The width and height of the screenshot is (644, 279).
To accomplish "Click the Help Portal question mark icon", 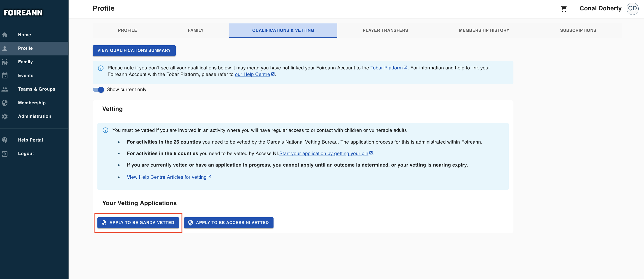I will (x=5, y=140).
